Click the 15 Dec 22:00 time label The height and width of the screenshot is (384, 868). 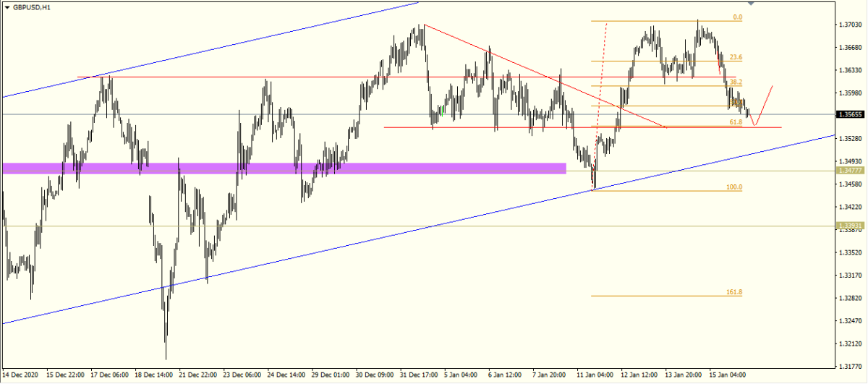pos(64,375)
